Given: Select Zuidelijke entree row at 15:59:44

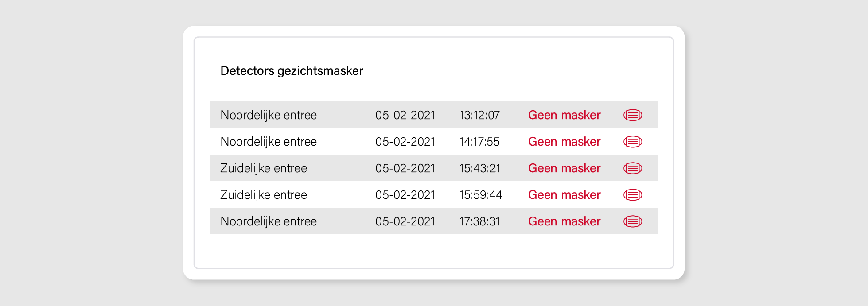Looking at the screenshot, I should click(434, 194).
